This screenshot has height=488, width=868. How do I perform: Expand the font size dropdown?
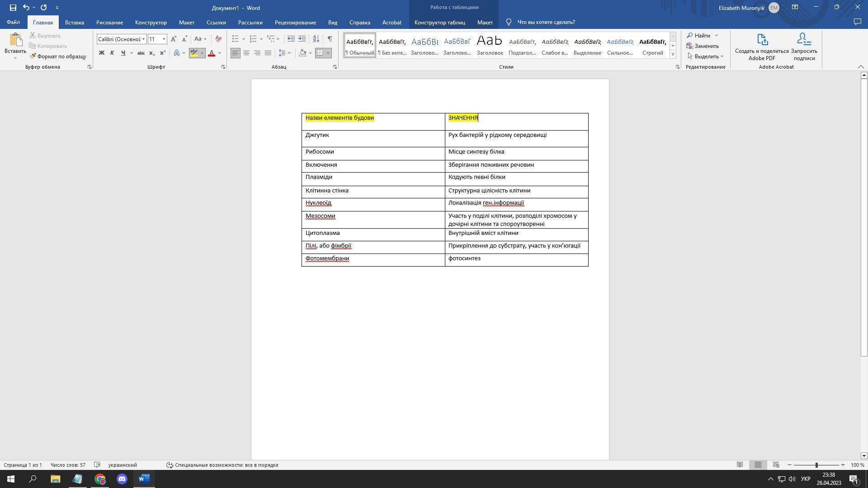click(x=164, y=39)
